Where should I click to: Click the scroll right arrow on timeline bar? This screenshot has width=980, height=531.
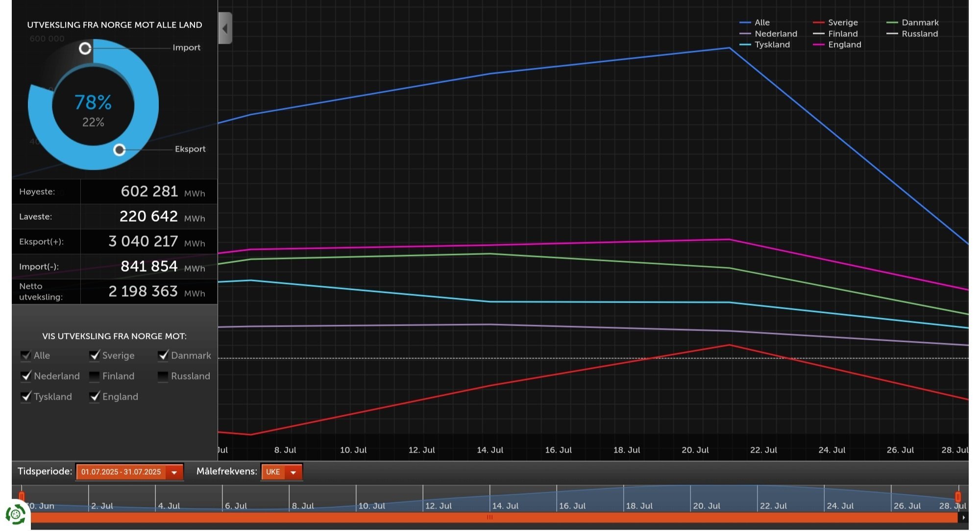[x=963, y=517]
